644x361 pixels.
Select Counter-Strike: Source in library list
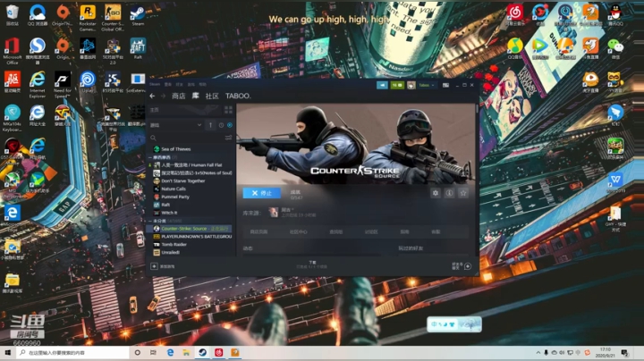191,229
